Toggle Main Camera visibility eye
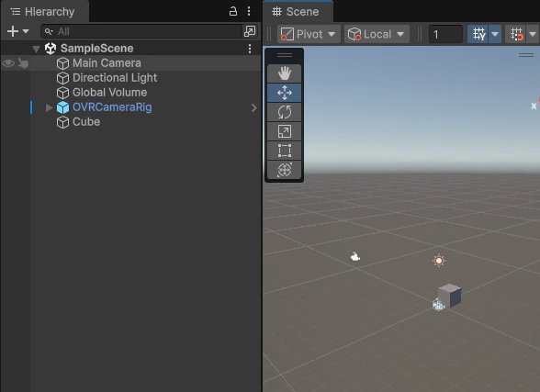 [8, 63]
